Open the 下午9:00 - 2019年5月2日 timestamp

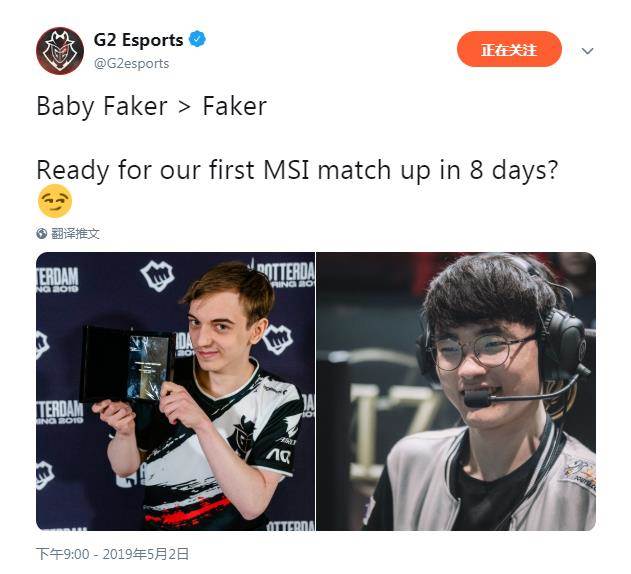[x=112, y=554]
